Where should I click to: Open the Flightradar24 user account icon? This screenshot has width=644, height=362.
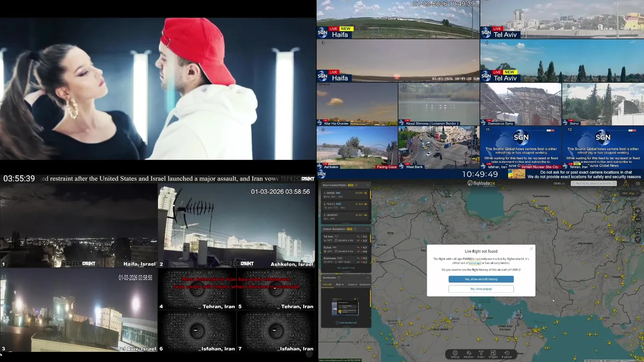626,184
